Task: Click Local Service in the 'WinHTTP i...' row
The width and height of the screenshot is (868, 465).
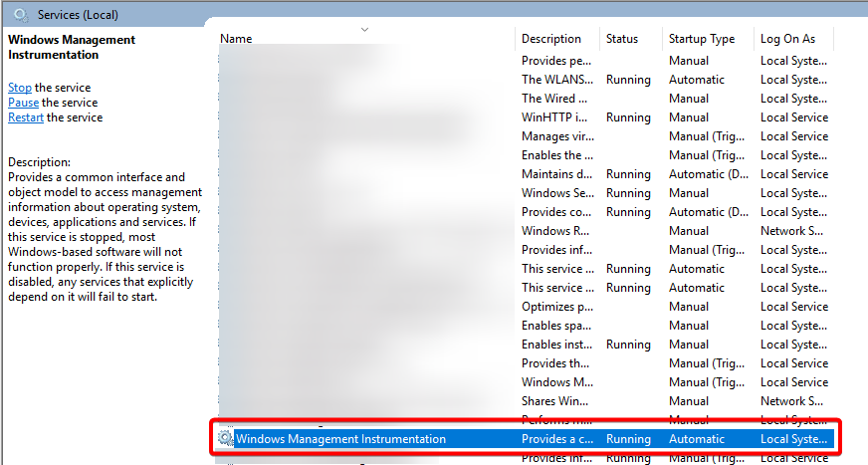Action: tap(794, 117)
